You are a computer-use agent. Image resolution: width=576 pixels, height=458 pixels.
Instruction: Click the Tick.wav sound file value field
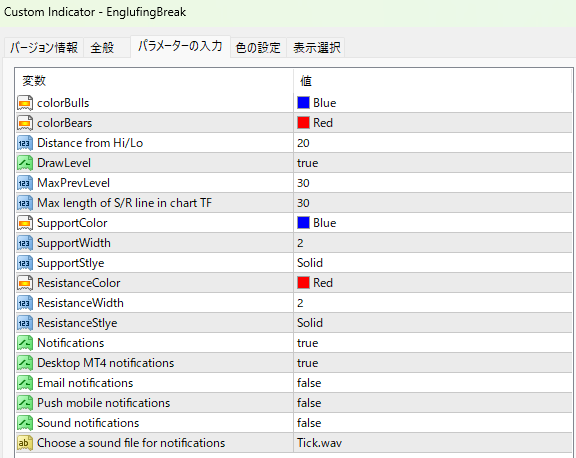[x=433, y=443]
